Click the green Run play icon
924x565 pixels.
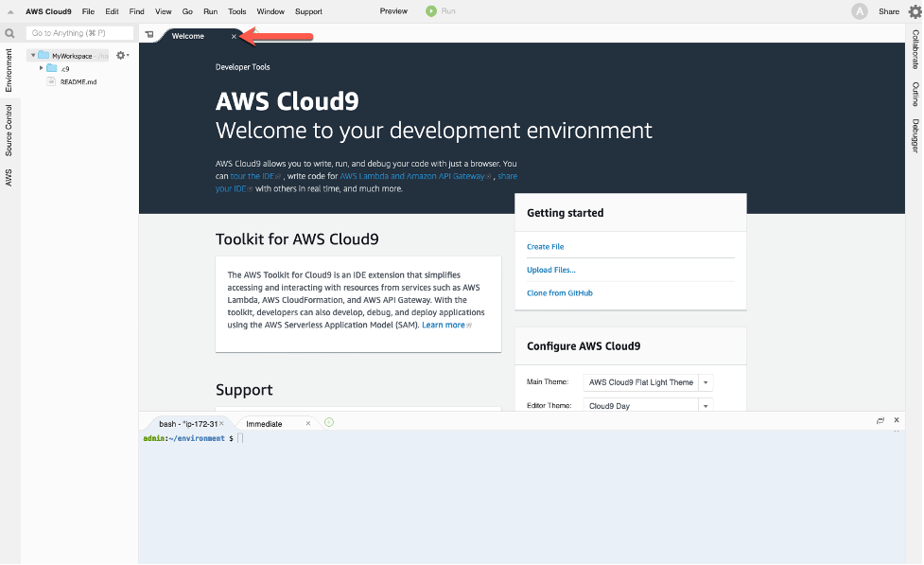[x=431, y=11]
